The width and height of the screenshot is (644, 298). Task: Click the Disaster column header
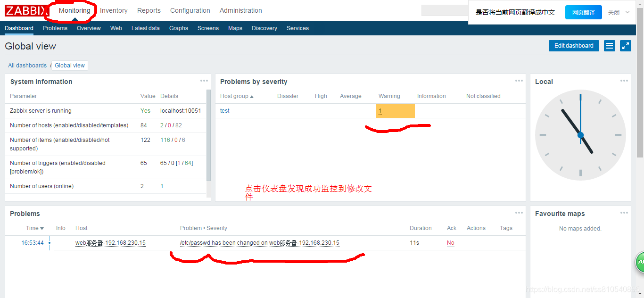pos(288,96)
